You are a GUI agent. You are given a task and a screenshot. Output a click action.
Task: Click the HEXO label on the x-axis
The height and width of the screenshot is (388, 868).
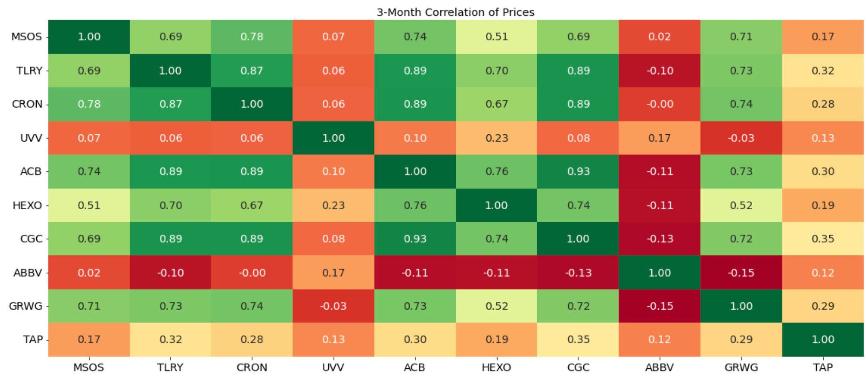[x=496, y=367]
